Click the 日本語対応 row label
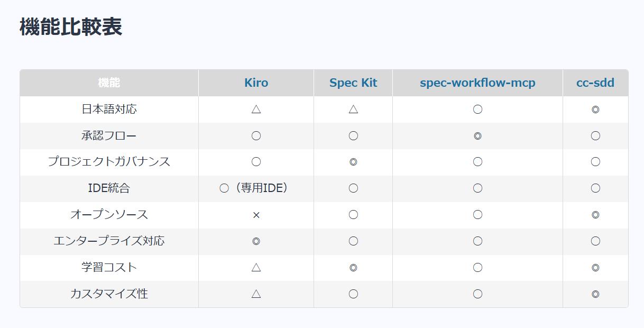 pos(109,110)
